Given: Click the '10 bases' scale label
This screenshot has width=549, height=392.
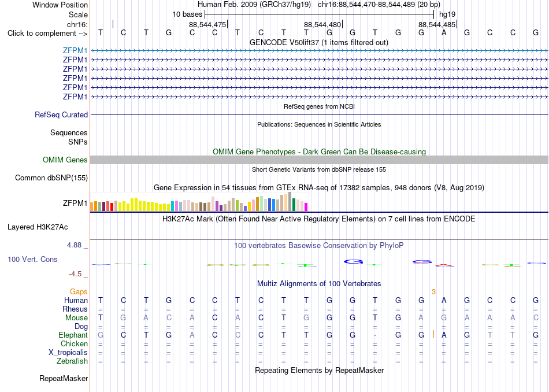Looking at the screenshot, I should tap(187, 14).
